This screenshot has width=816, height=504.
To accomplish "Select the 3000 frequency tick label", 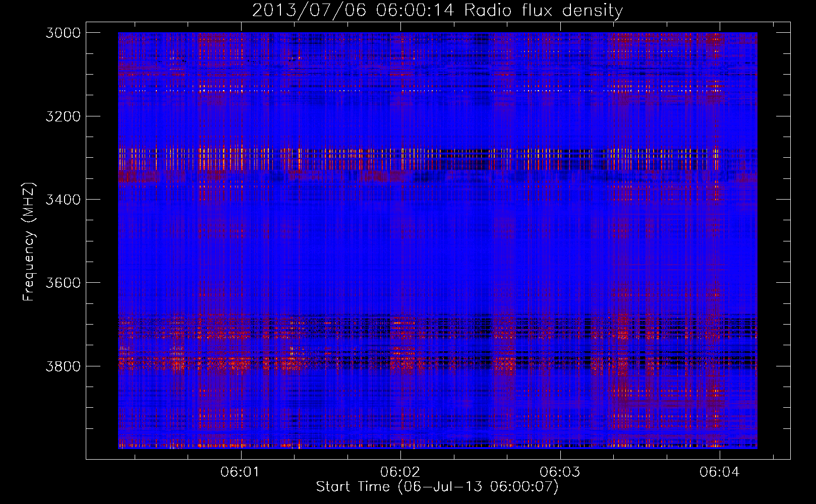I will pos(63,33).
